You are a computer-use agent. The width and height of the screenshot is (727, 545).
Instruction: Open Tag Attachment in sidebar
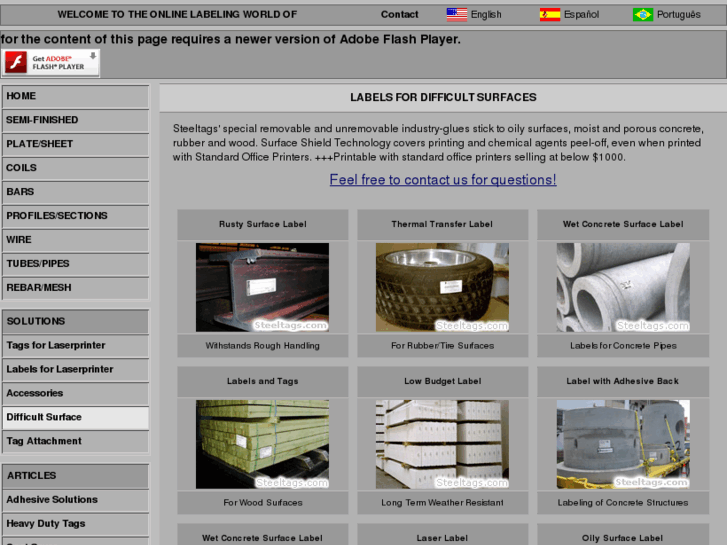(x=76, y=442)
